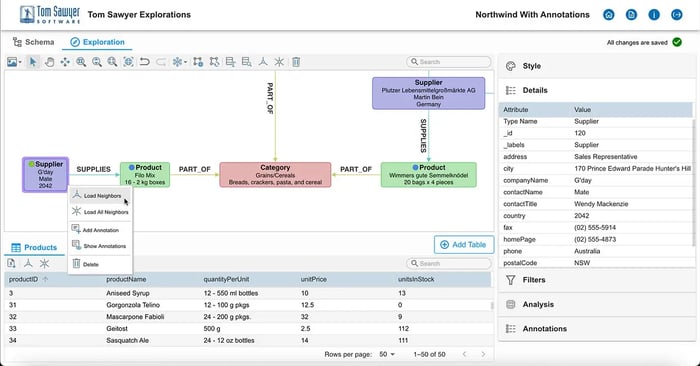This screenshot has width=700, height=366.
Task: Click load neighbors icon under Products tab
Action: pos(28,263)
